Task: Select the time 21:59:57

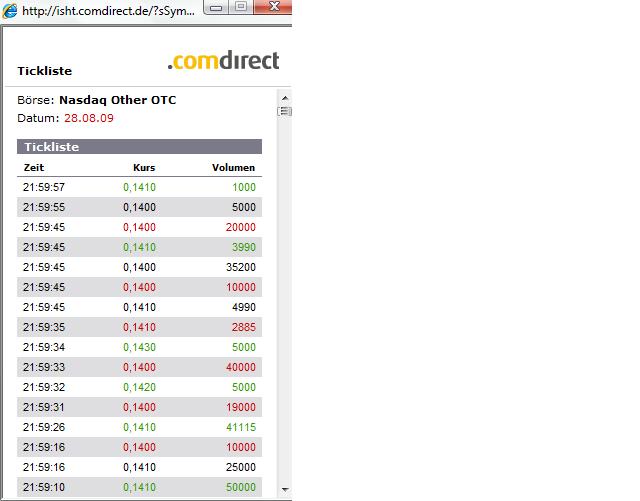Action: [44, 187]
